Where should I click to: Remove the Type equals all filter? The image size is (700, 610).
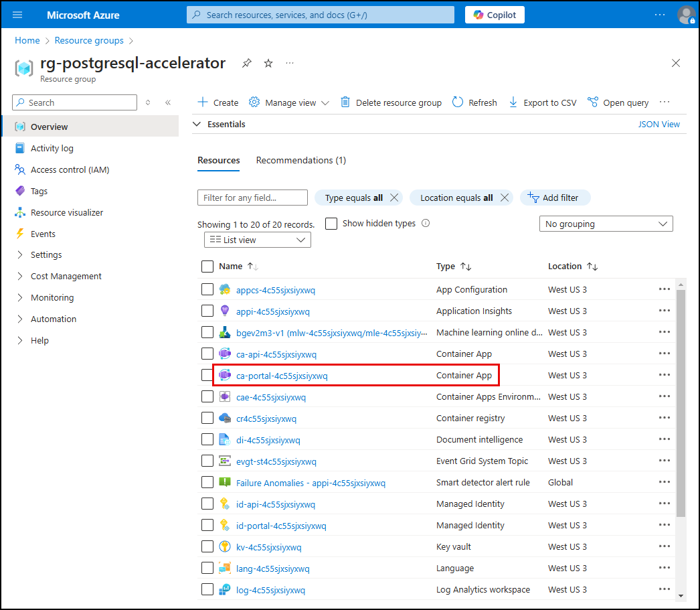tap(394, 198)
